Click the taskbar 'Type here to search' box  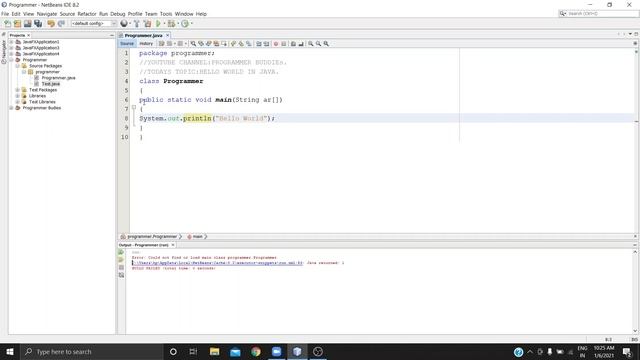tap(92, 351)
